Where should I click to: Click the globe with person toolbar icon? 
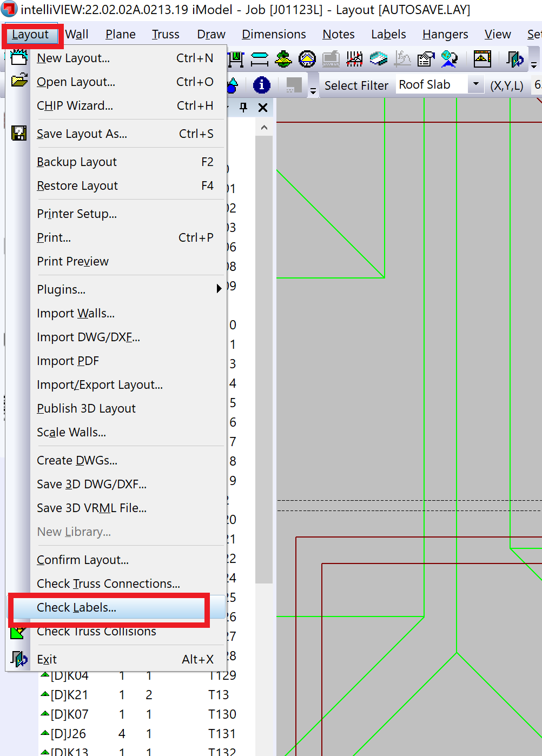pyautogui.click(x=450, y=58)
